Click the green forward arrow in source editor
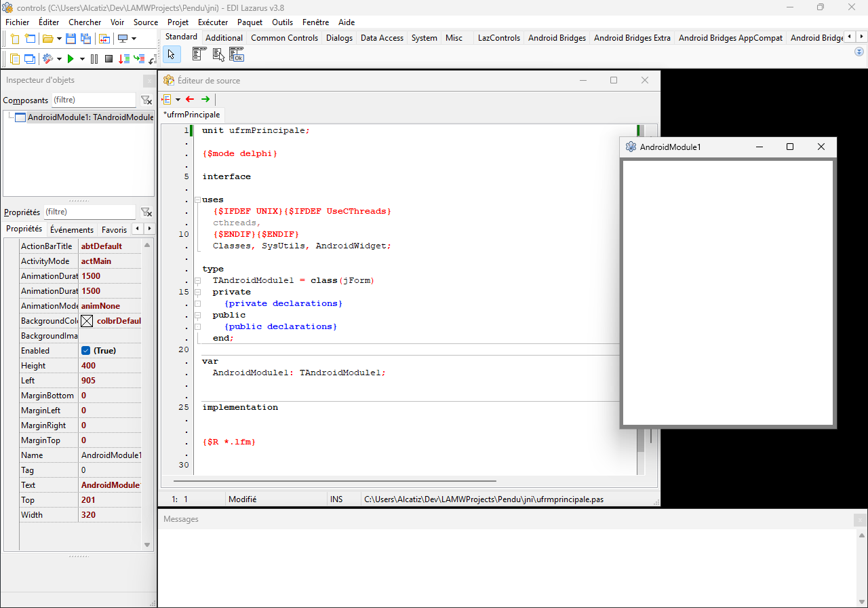Image resolution: width=868 pixels, height=608 pixels. (205, 99)
